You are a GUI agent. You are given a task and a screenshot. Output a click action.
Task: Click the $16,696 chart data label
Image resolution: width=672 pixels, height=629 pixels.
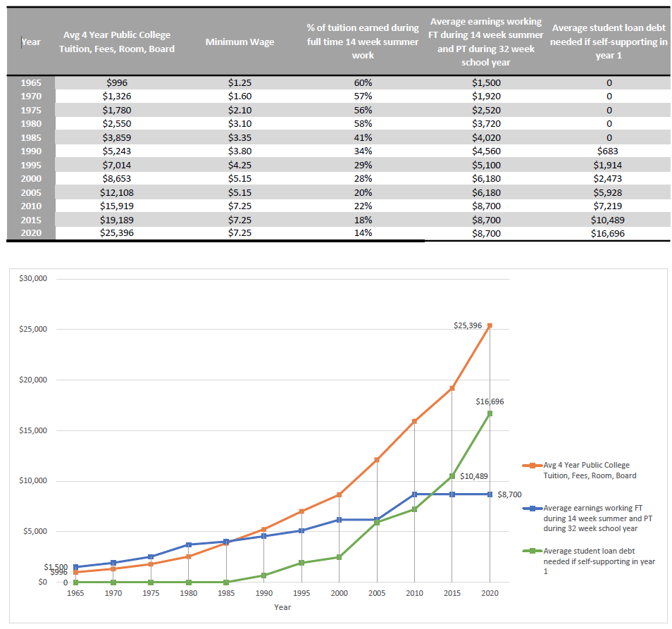click(x=490, y=401)
